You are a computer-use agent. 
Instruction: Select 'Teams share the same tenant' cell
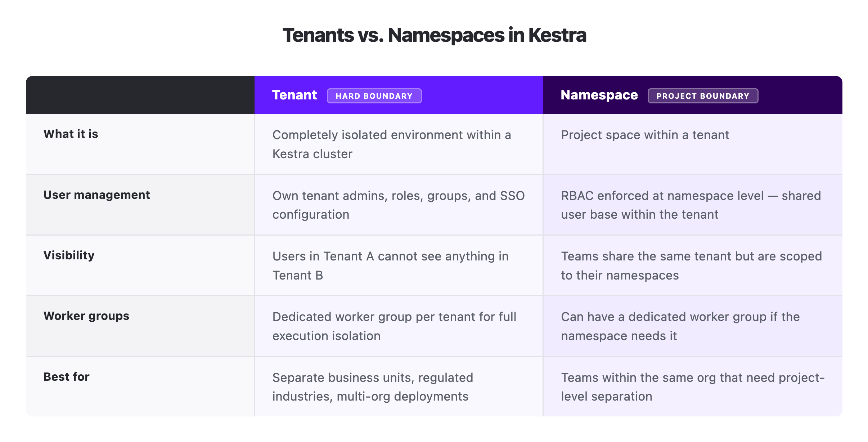point(693,265)
